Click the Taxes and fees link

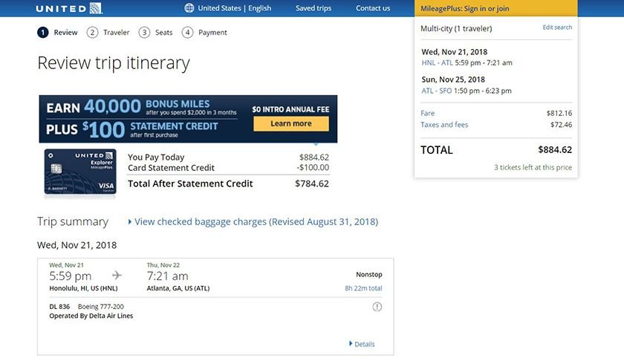[x=444, y=125]
